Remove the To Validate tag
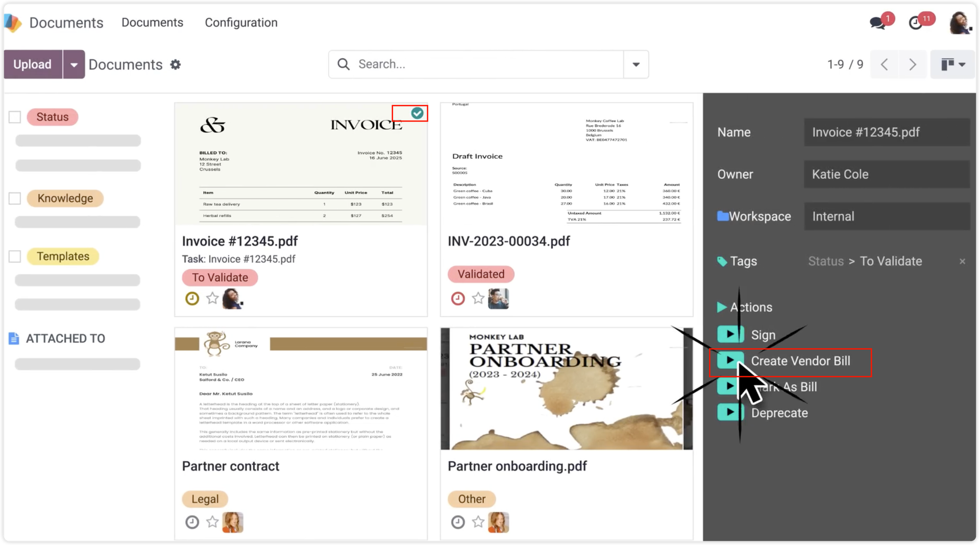Image resolution: width=980 pixels, height=545 pixels. pos(962,262)
